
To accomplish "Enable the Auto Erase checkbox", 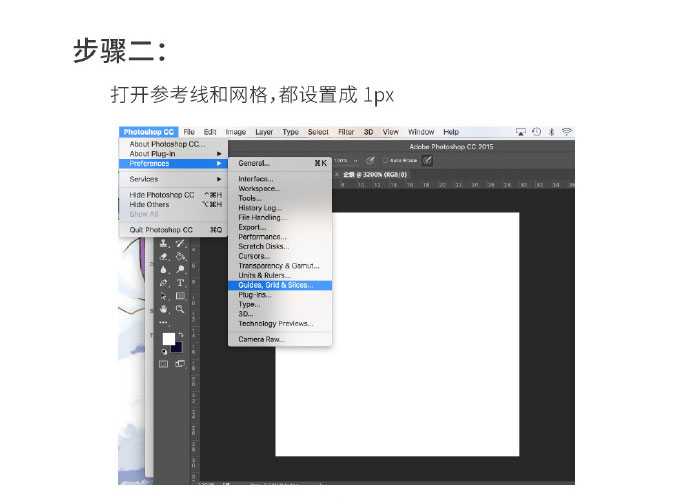I will click(385, 161).
